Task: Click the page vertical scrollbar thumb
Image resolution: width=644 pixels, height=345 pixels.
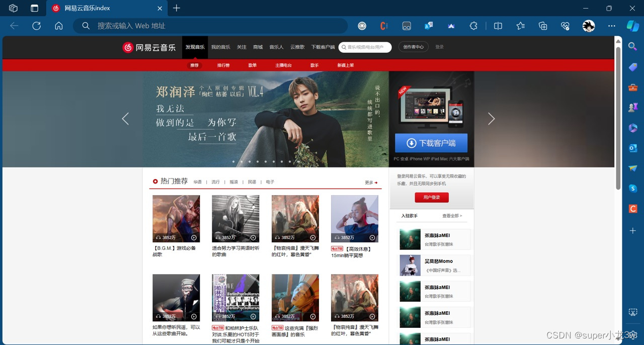Action: point(618,119)
